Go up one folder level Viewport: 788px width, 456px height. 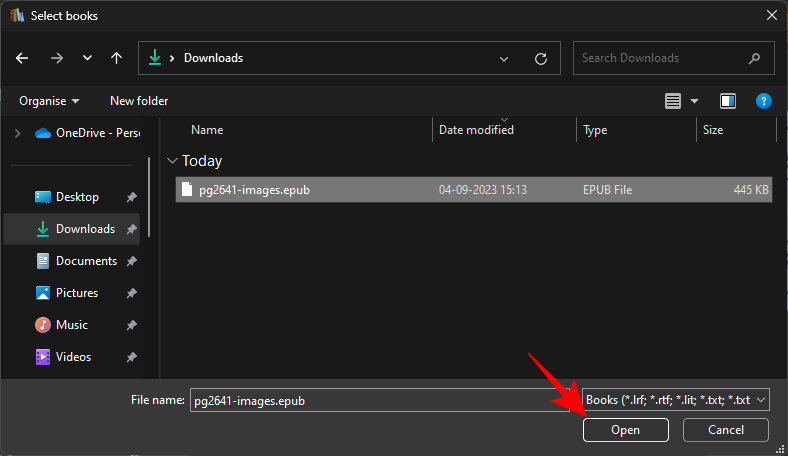click(x=116, y=58)
